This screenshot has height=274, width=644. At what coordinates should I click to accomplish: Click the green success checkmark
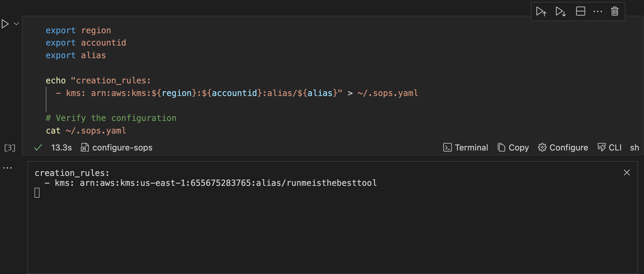[38, 148]
